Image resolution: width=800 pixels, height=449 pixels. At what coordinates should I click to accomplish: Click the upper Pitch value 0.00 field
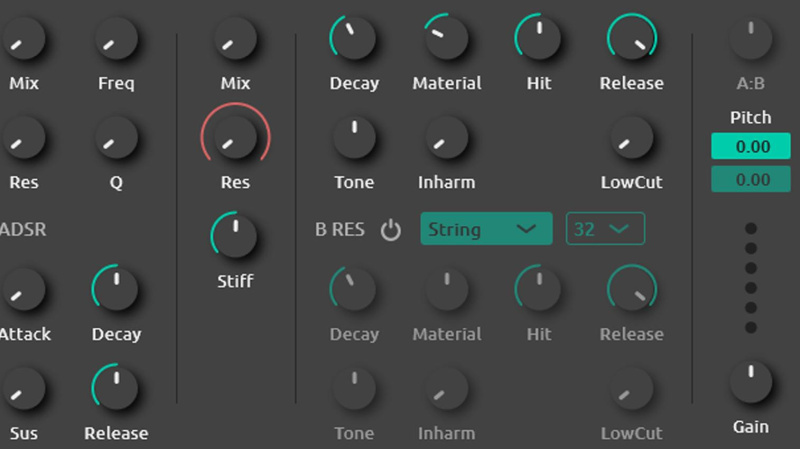(751, 146)
